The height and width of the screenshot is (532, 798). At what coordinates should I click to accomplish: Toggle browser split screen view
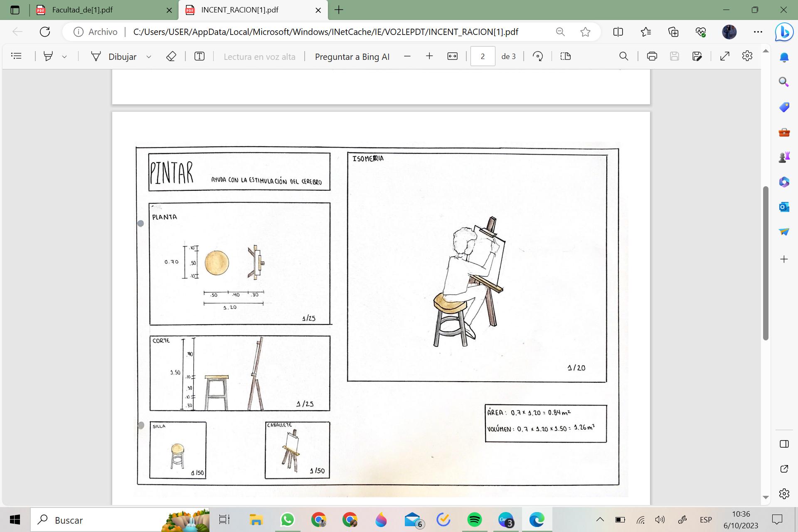(618, 32)
